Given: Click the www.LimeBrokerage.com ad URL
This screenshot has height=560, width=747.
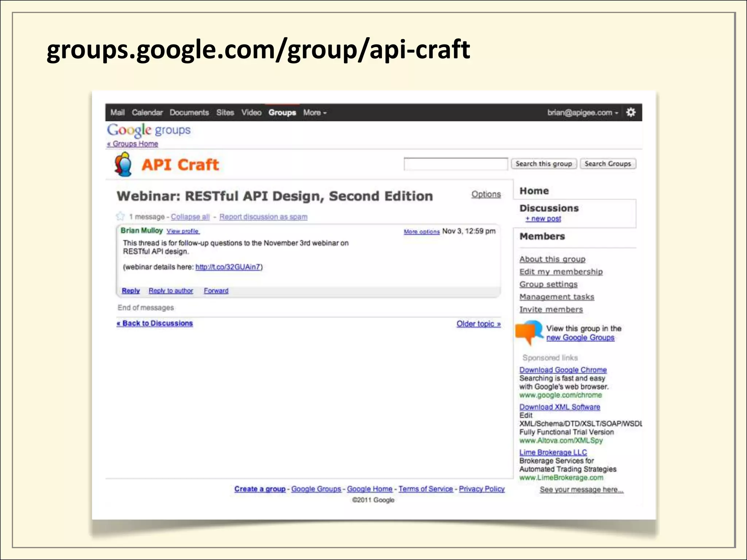Looking at the screenshot, I should pos(561,478).
